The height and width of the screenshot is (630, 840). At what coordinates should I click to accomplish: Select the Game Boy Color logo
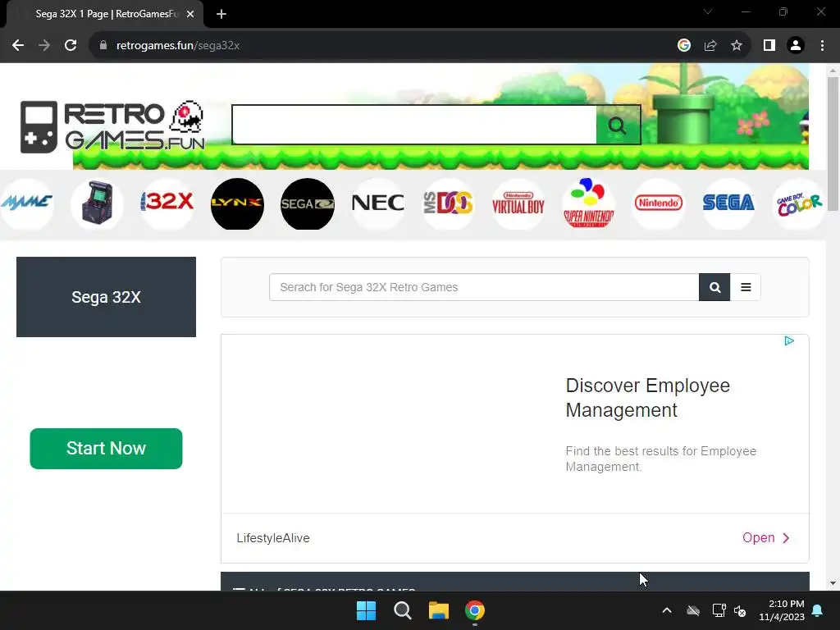[799, 203]
